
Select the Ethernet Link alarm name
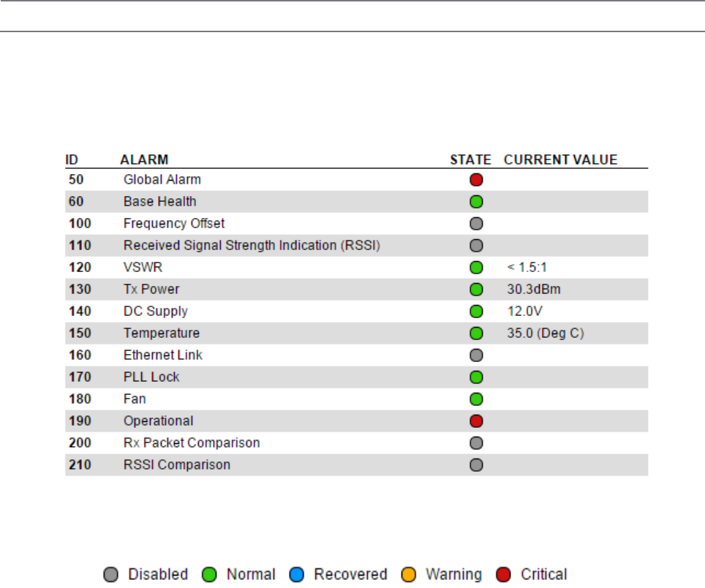(163, 355)
